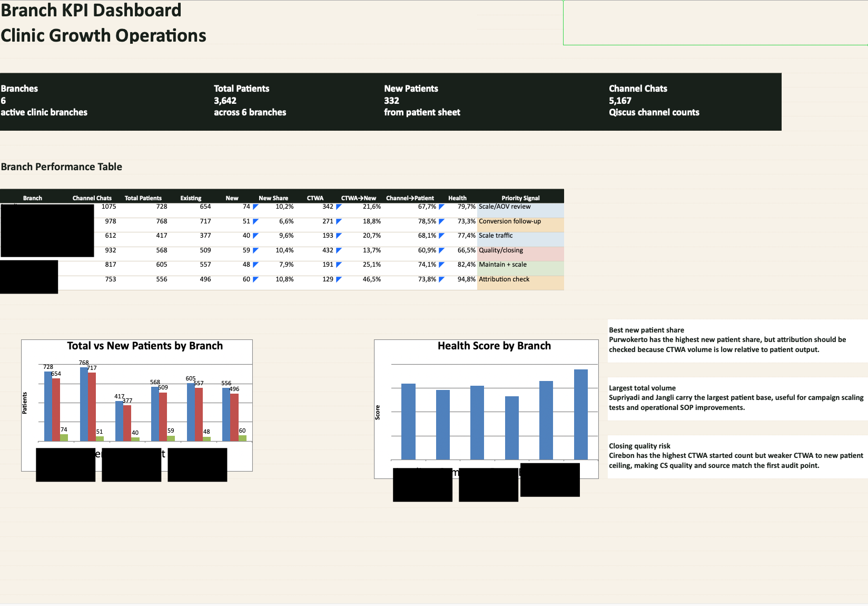The height and width of the screenshot is (606, 868).
Task: Click the 'Branches' KPI card label
Action: 19,89
